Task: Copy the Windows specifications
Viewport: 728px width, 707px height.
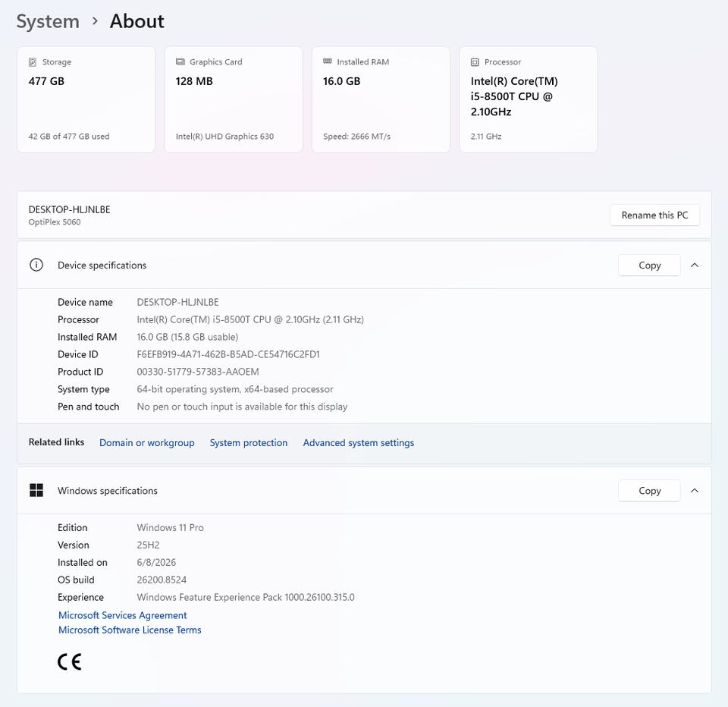Action: (x=649, y=491)
